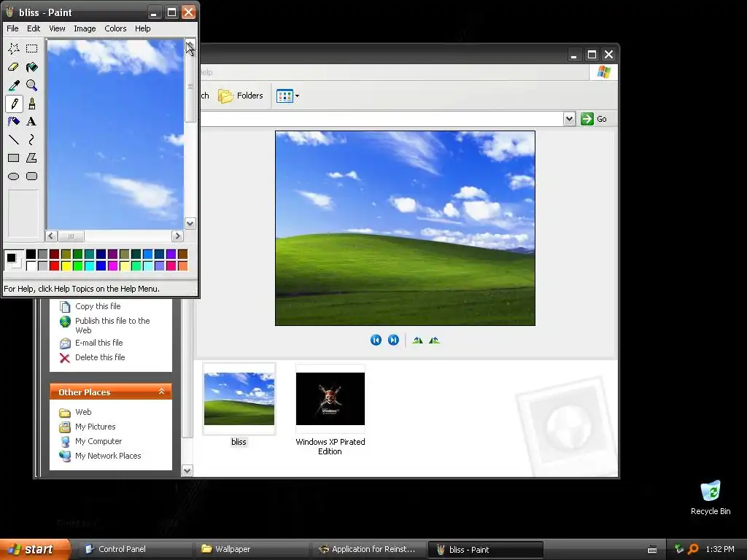Open the Colors menu in Paint
This screenshot has width=747, height=560.
pyautogui.click(x=115, y=28)
